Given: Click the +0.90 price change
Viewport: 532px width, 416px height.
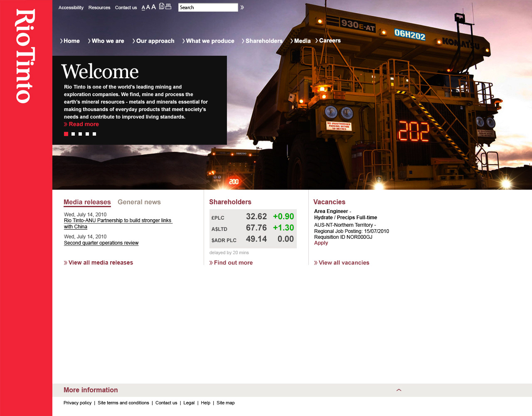Looking at the screenshot, I should click(283, 216).
